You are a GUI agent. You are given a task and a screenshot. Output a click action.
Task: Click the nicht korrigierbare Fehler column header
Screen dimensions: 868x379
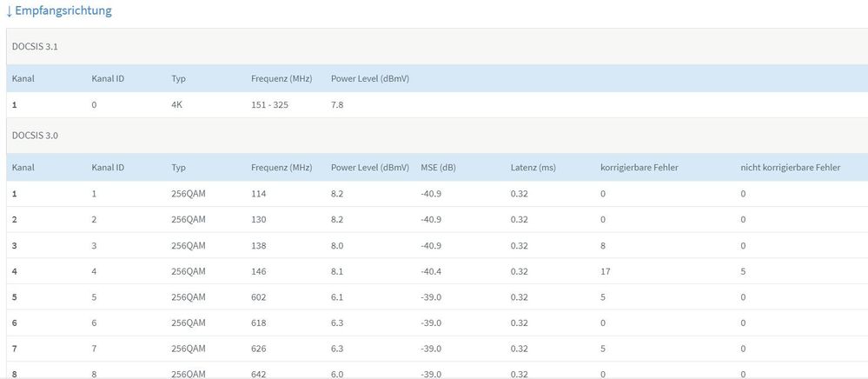(790, 167)
